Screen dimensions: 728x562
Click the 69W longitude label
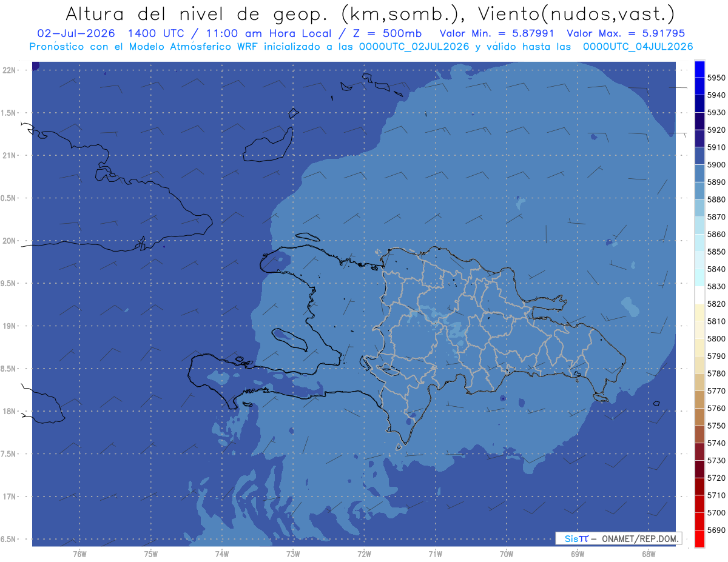click(578, 554)
